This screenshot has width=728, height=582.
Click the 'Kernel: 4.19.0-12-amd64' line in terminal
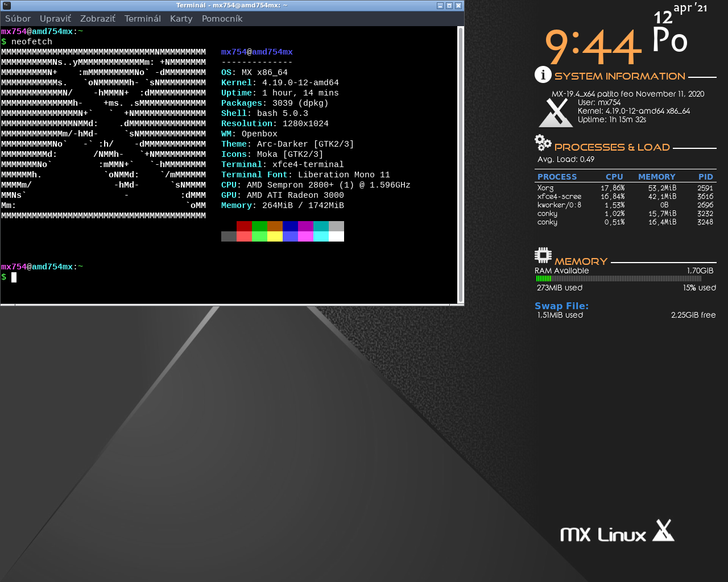point(280,83)
